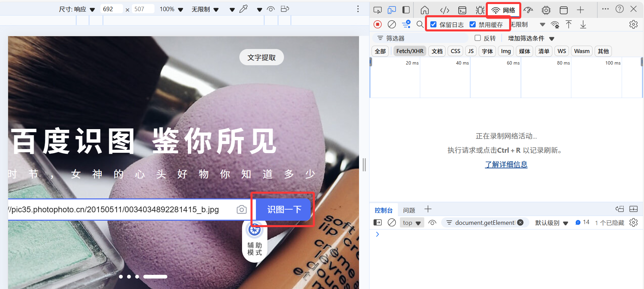644x289 pixels.
Task: Select the CSS request filter
Action: point(455,51)
